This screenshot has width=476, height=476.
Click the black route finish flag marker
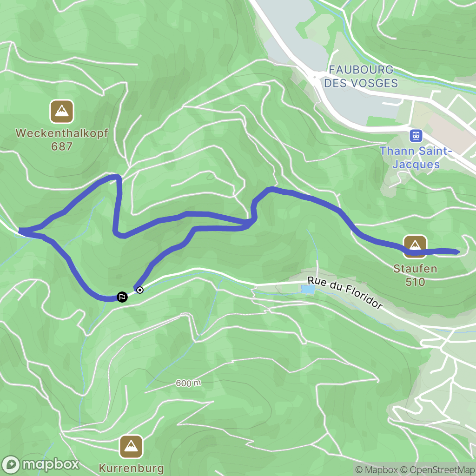tap(122, 297)
